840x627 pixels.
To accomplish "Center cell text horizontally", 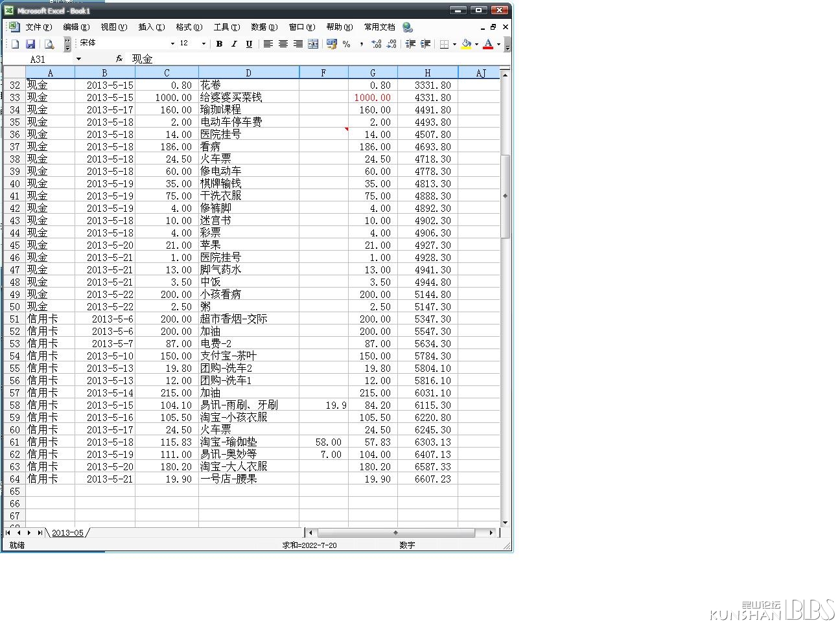I will [x=283, y=44].
